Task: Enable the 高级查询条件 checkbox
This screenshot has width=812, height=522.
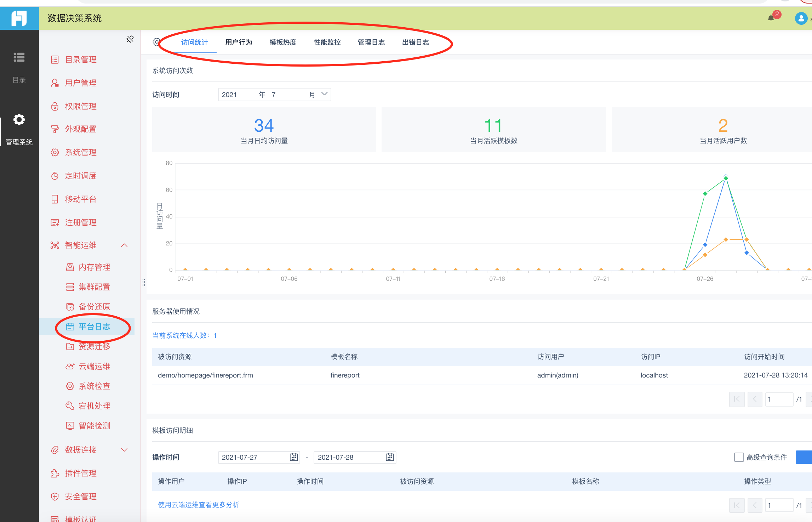Action: pyautogui.click(x=739, y=457)
